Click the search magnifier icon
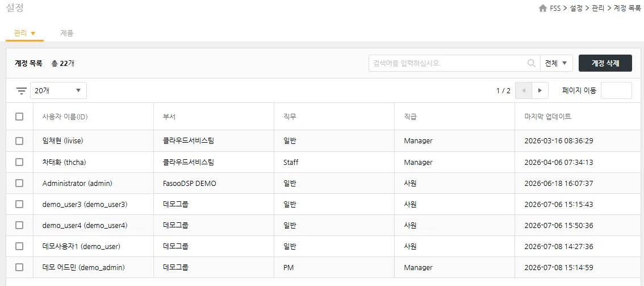Image resolution: width=644 pixels, height=286 pixels. pyautogui.click(x=531, y=63)
